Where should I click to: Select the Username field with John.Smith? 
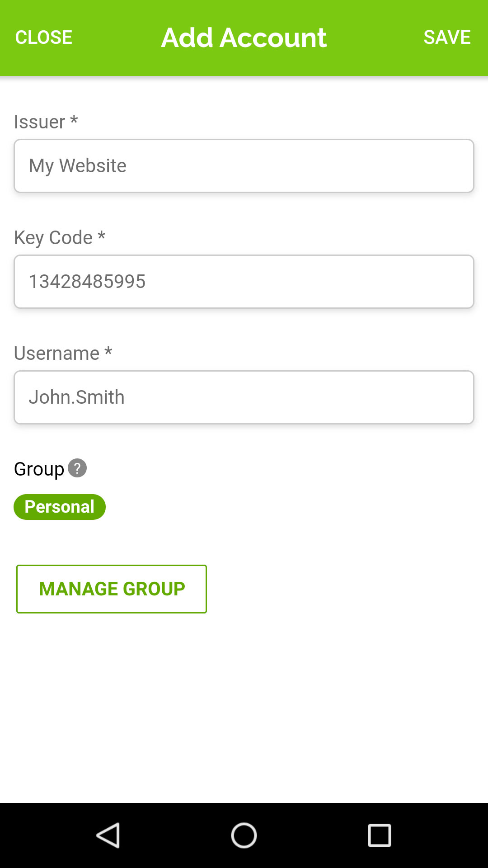[x=244, y=397]
